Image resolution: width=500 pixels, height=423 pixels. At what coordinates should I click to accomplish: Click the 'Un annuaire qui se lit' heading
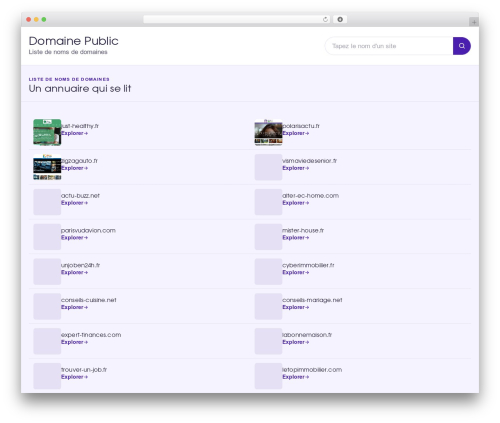pyautogui.click(x=80, y=89)
